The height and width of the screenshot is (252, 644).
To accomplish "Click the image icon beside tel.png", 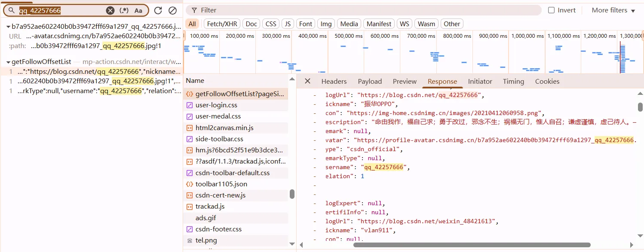I will (x=190, y=240).
